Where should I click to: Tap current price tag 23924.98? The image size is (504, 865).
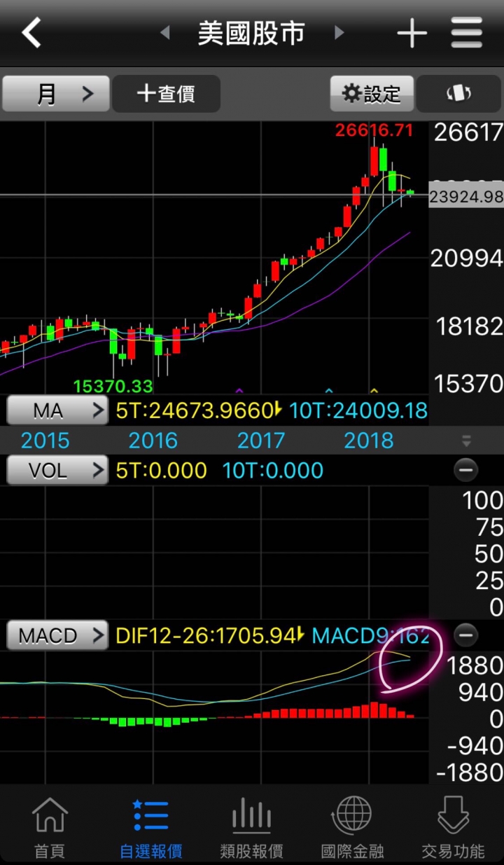(466, 197)
